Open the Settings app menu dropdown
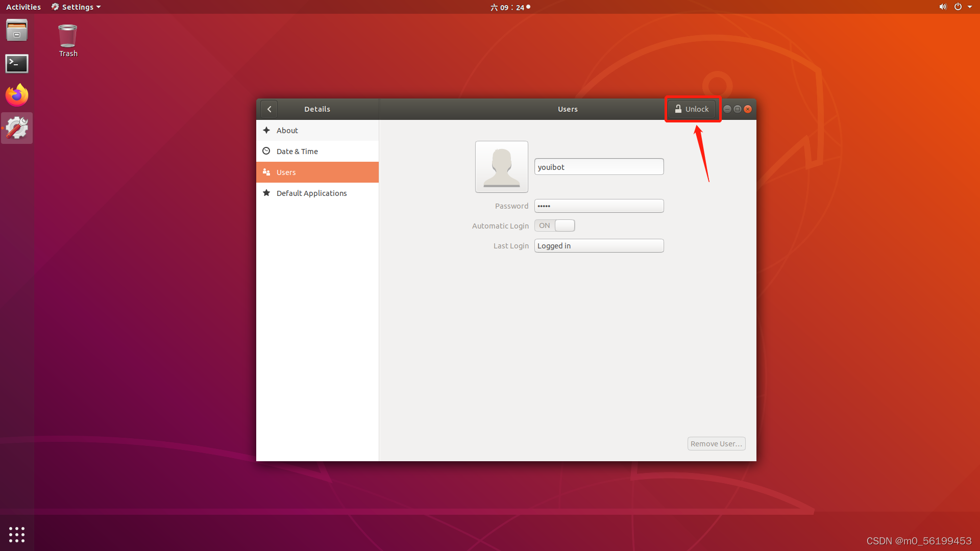Image resolution: width=980 pixels, height=551 pixels. click(x=77, y=7)
